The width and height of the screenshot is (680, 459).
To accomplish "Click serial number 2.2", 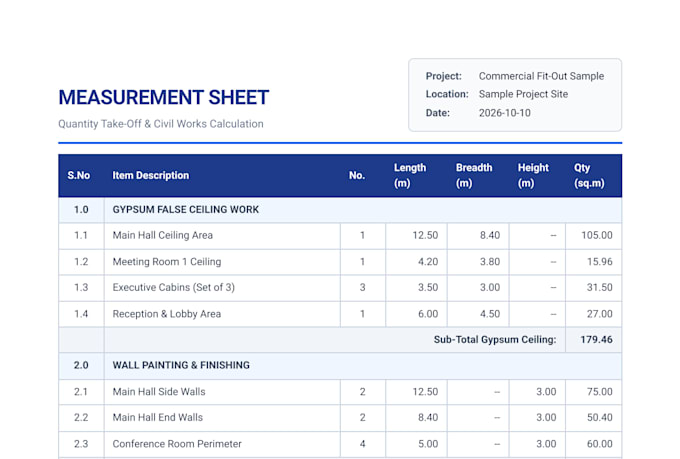I will point(81,417).
